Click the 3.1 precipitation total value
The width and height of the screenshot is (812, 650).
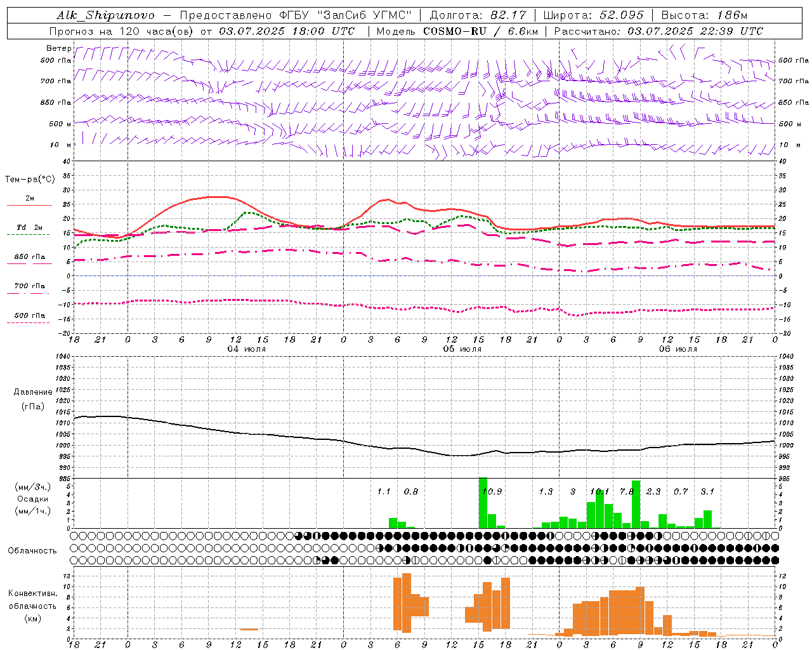[707, 491]
